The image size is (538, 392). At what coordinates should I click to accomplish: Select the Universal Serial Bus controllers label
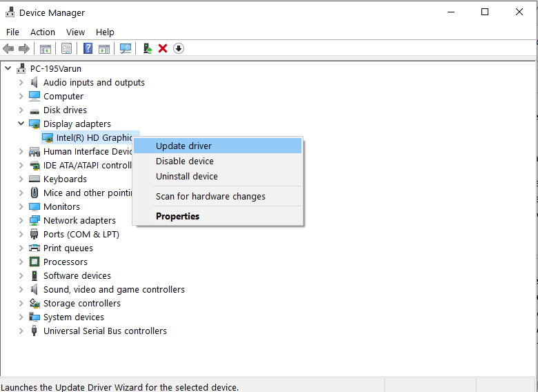tap(105, 331)
